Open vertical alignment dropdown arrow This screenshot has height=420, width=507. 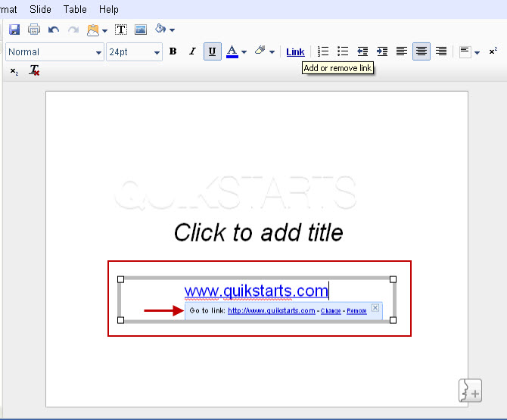[x=477, y=52]
